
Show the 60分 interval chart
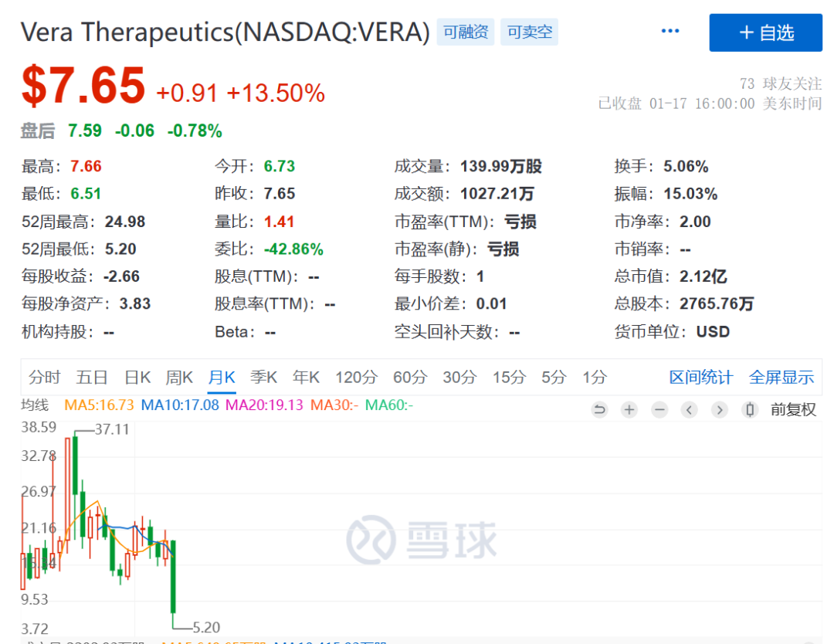(x=409, y=378)
